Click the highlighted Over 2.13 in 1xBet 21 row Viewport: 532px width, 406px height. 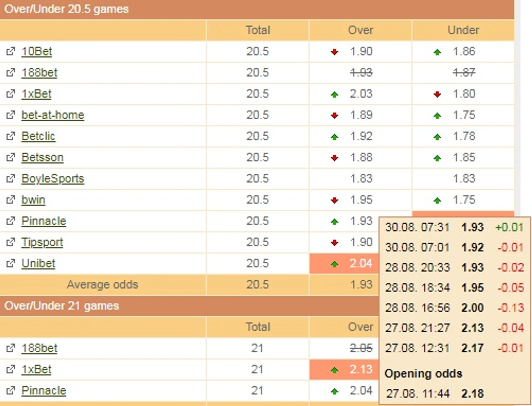pyautogui.click(x=361, y=370)
